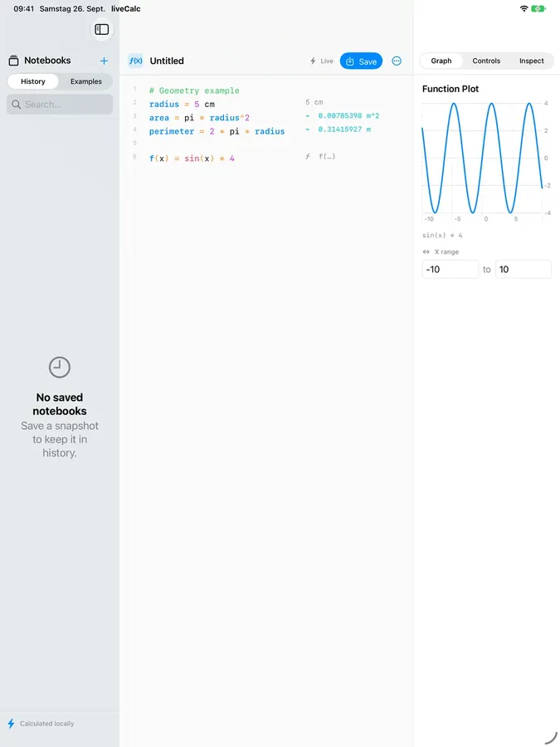Click the 09:41 clock in status bar
Image resolution: width=560 pixels, height=747 pixels.
coord(23,8)
